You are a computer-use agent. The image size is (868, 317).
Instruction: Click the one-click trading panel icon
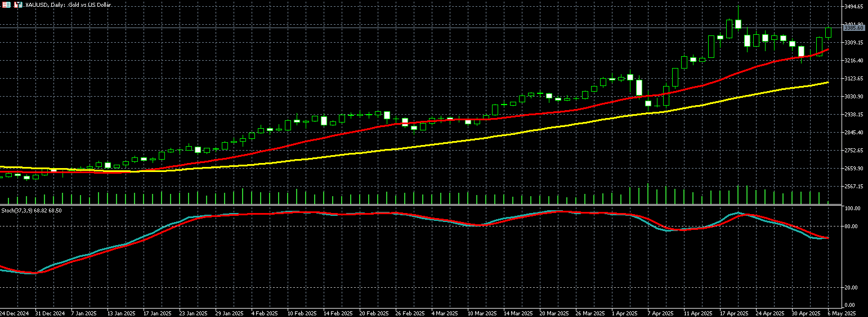18,4
